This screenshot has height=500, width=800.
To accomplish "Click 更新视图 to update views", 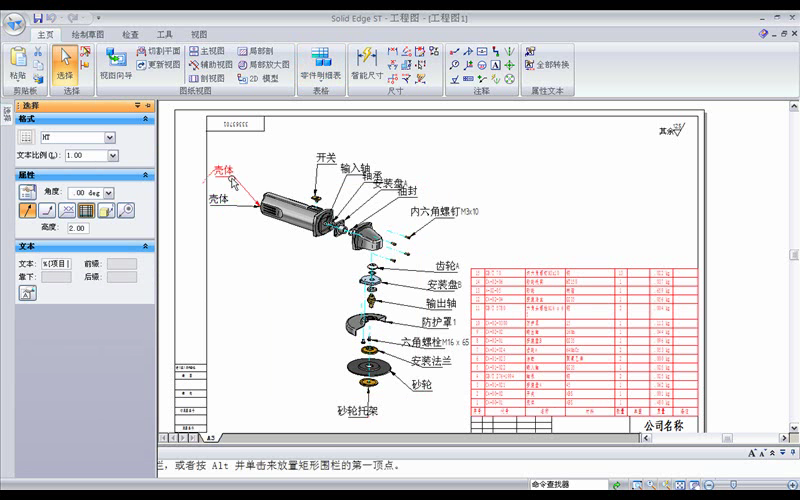I will [159, 65].
